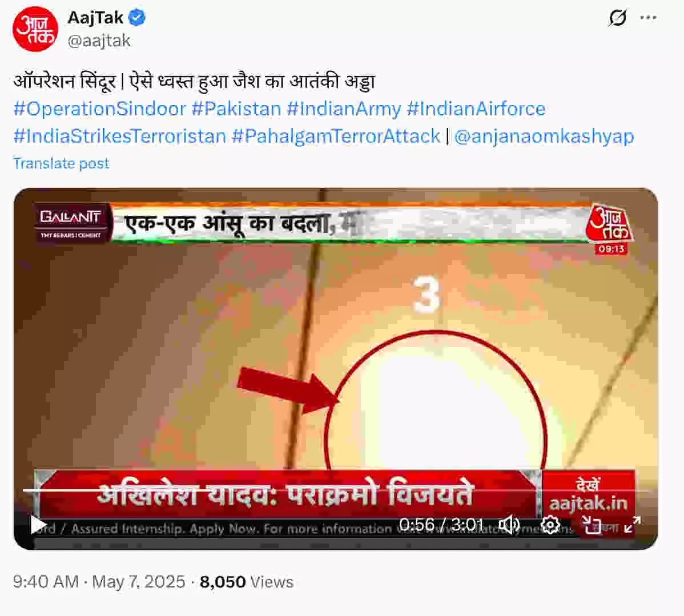Click the Grok icon beside the post
Viewport: 684px width, 616px height.
click(x=617, y=18)
